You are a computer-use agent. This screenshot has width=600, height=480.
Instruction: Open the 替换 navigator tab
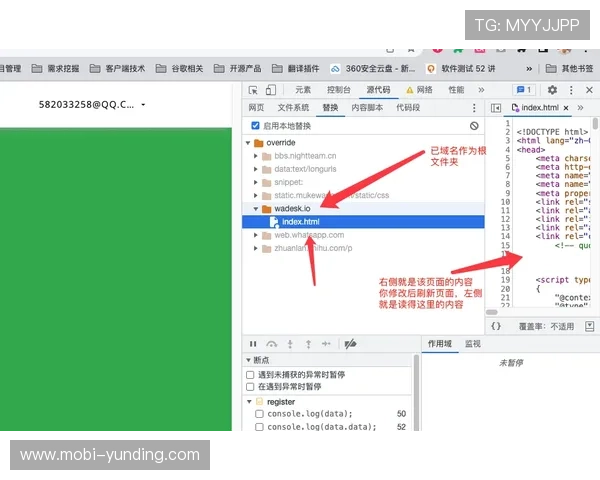tap(330, 108)
